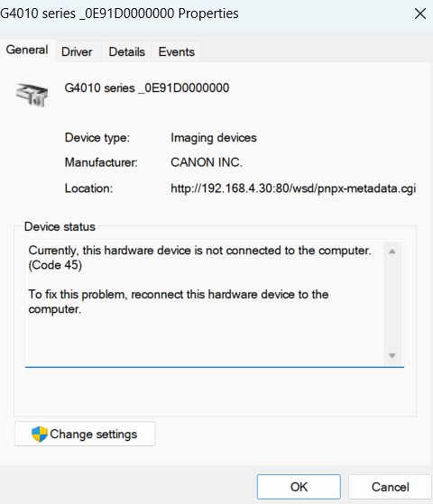Click the scroll-up arrow in Device status
Screen dimensions: 433x504
tap(392, 252)
